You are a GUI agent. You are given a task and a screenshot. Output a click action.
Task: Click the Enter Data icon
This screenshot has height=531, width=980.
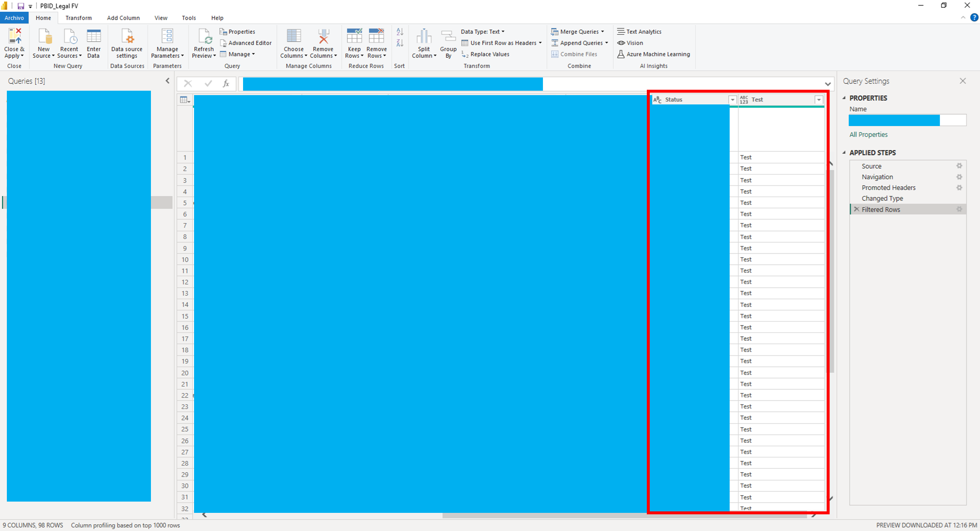tap(94, 36)
